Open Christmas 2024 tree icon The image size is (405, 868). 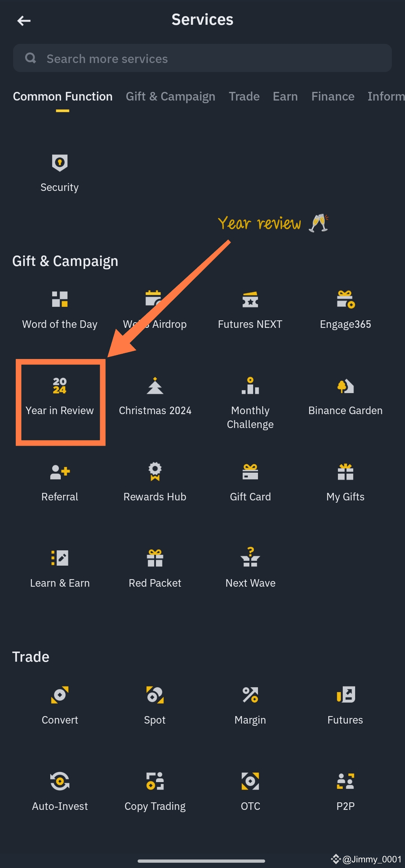click(x=155, y=386)
